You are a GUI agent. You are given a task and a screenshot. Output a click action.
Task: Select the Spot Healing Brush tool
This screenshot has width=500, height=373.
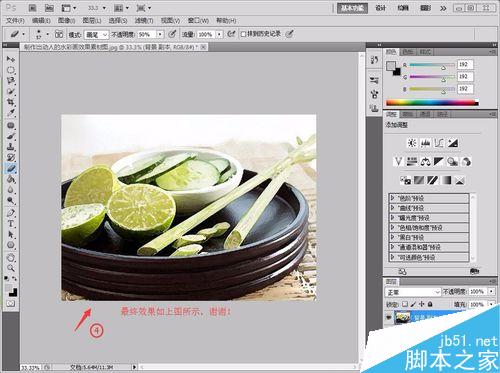point(11,125)
